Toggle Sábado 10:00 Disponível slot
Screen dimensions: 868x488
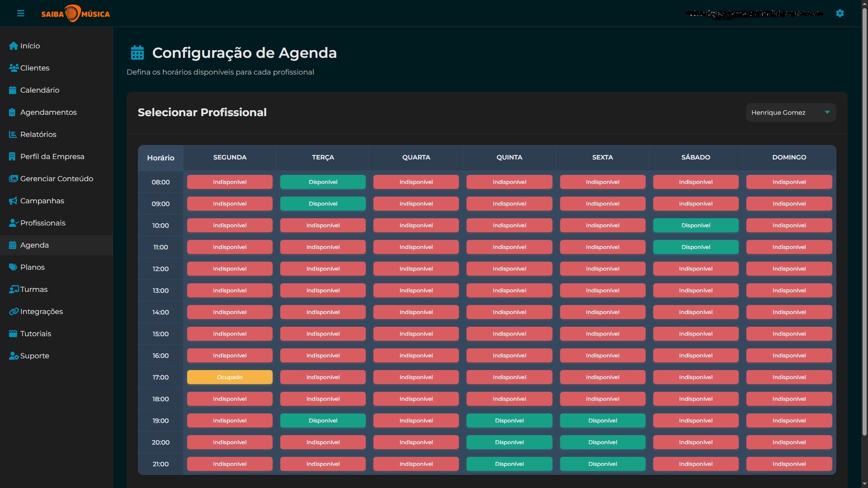[696, 225]
